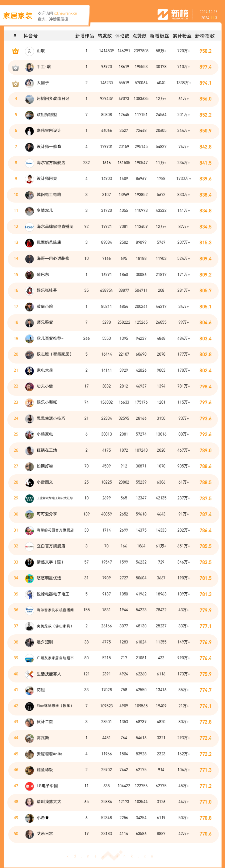The width and height of the screenshot is (225, 868).
Task: Click avatar of 山取 account
Action: click(30, 51)
